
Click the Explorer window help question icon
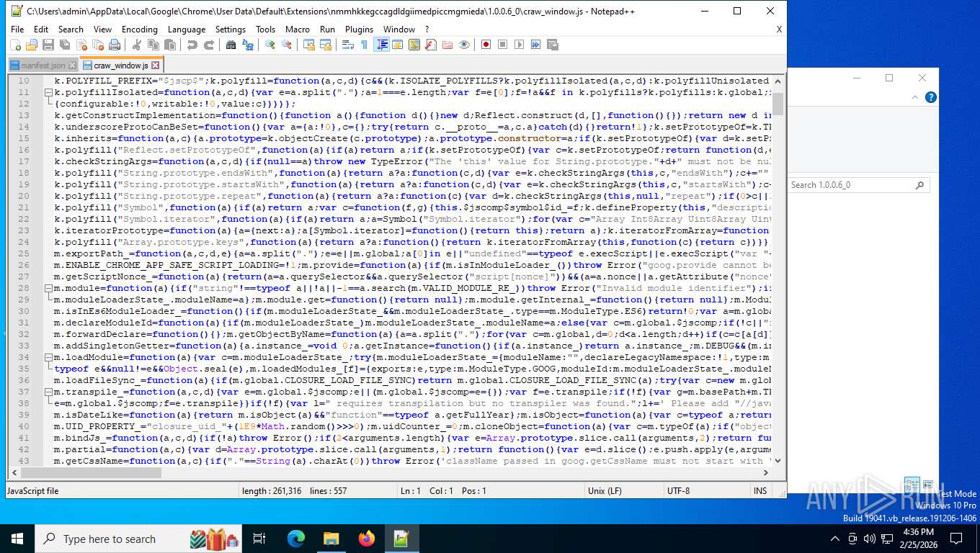(x=931, y=97)
